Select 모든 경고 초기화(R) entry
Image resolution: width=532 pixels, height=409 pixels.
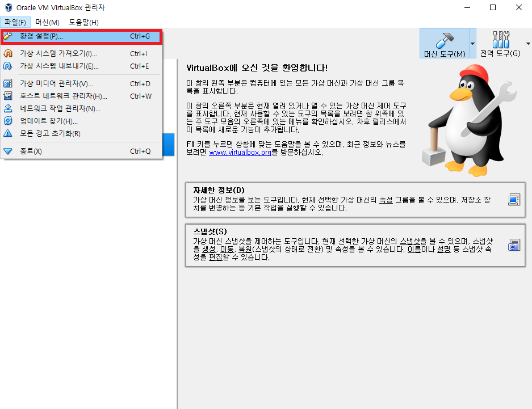pos(81,133)
